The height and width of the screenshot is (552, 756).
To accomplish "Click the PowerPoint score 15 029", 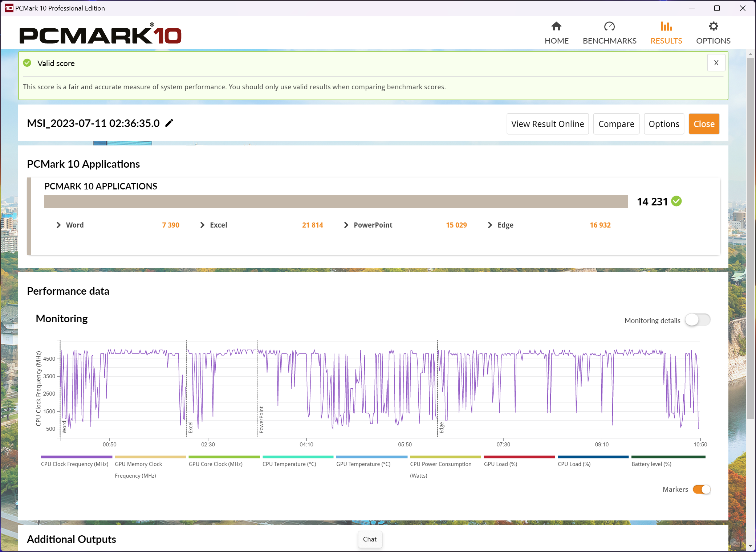I will pos(456,225).
